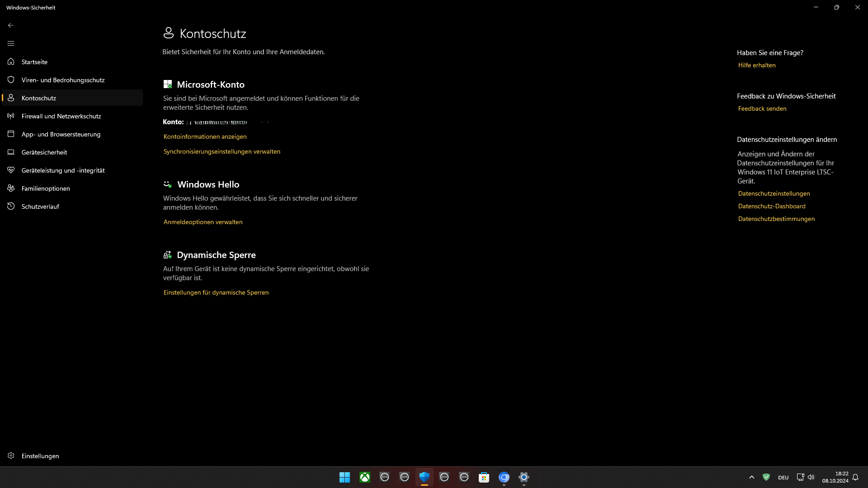Click Einstellungen für dynamische Sperren
This screenshot has height=488, width=868.
click(x=216, y=292)
